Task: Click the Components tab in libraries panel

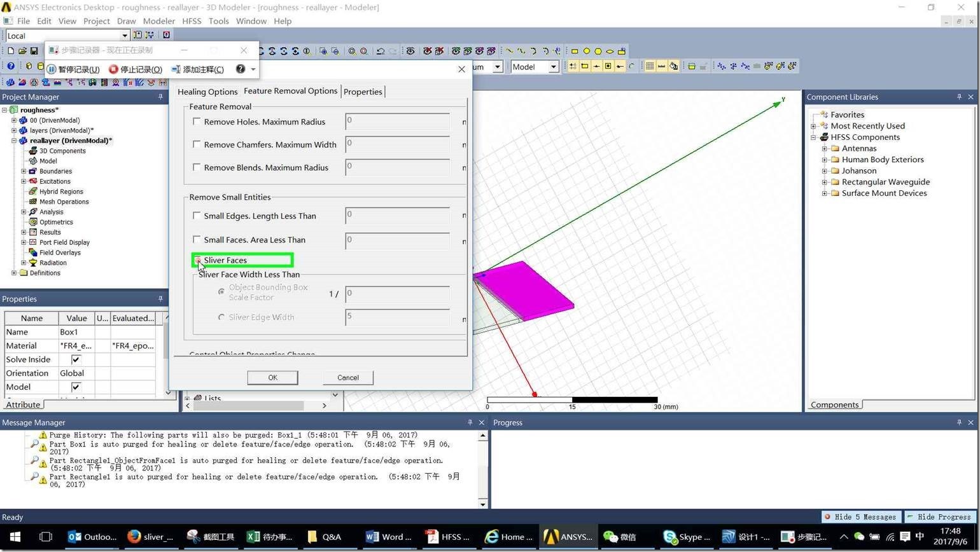Action: 834,404
